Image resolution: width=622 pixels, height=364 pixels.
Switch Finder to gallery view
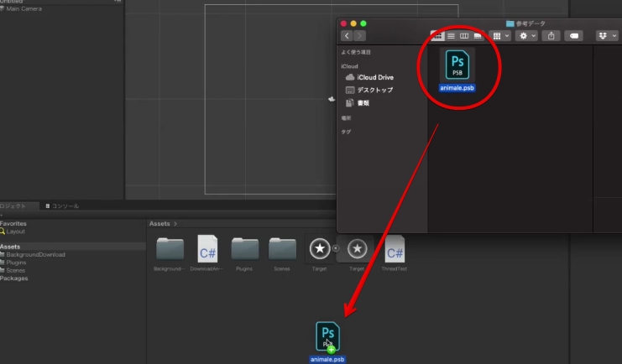(x=478, y=36)
